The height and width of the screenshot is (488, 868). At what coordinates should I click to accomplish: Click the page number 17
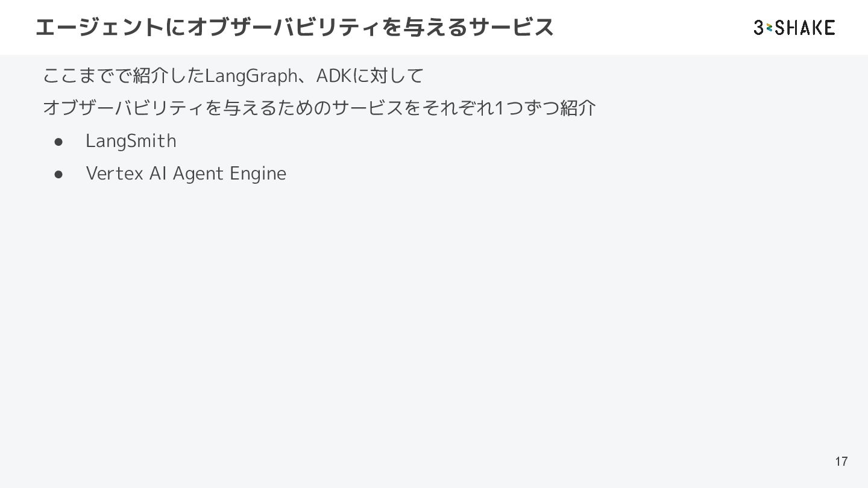pos(841,461)
